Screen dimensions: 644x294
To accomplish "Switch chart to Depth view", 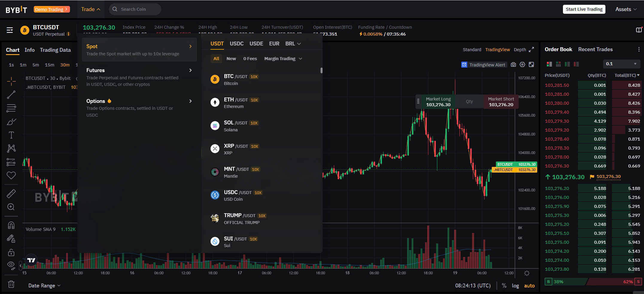I will (x=520, y=50).
